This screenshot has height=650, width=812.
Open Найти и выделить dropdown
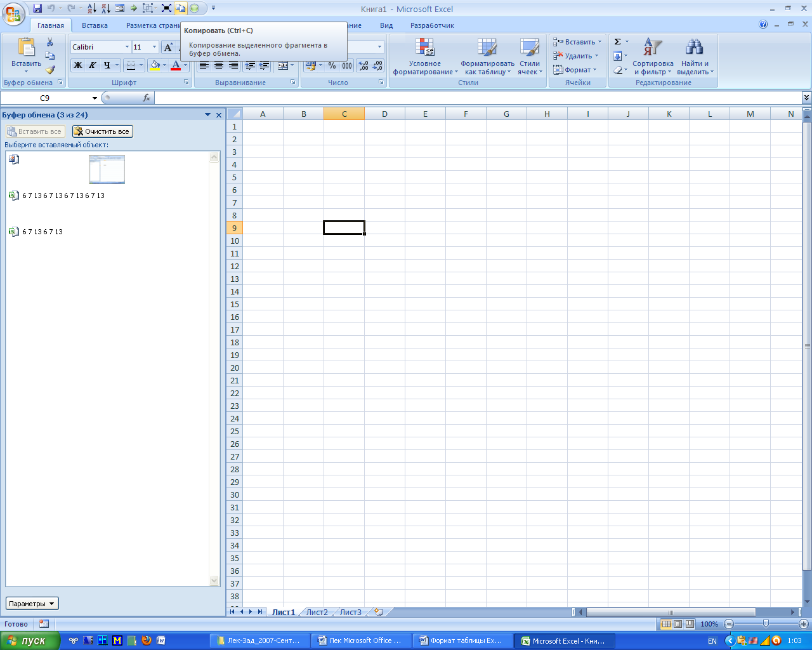695,56
